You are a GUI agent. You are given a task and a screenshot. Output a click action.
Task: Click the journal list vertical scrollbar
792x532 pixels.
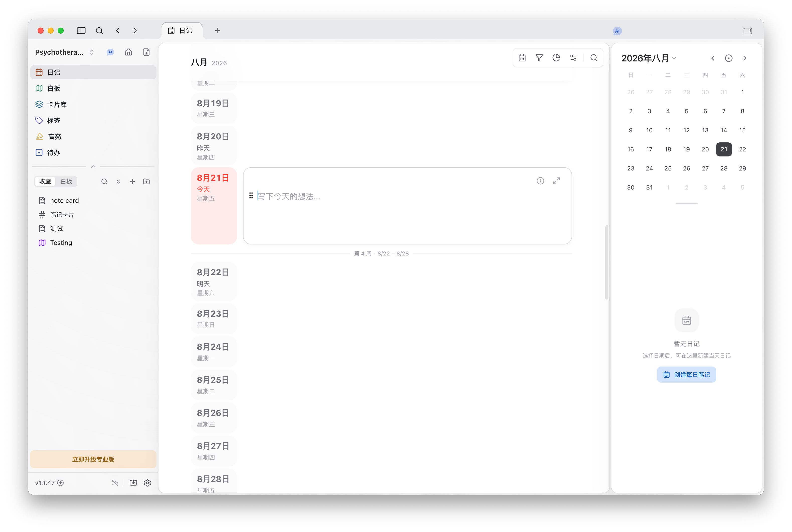[x=606, y=262]
